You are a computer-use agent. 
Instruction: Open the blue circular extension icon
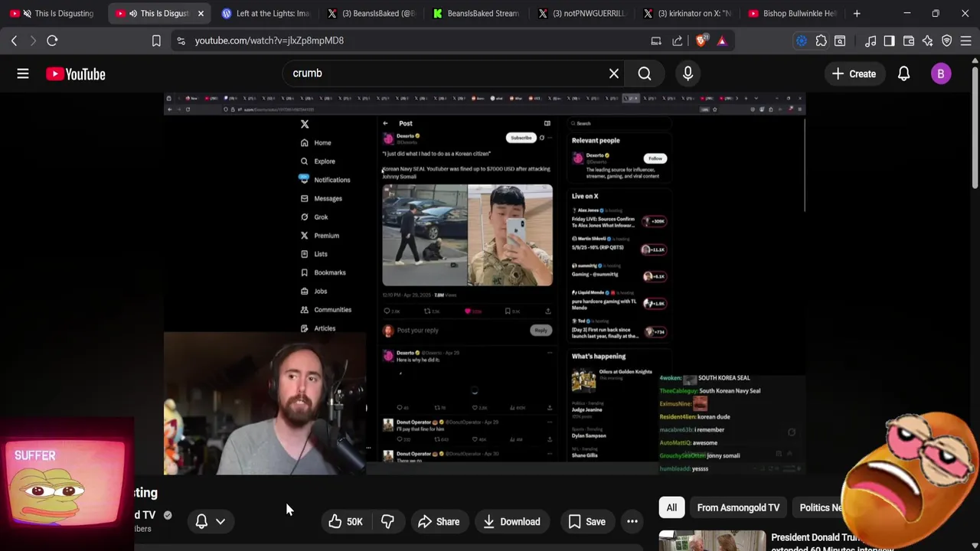802,41
